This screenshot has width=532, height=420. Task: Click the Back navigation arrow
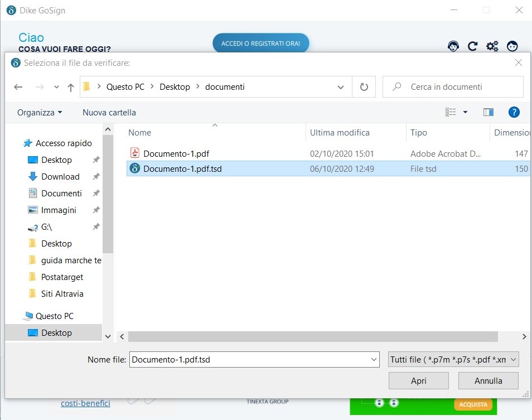tap(18, 87)
